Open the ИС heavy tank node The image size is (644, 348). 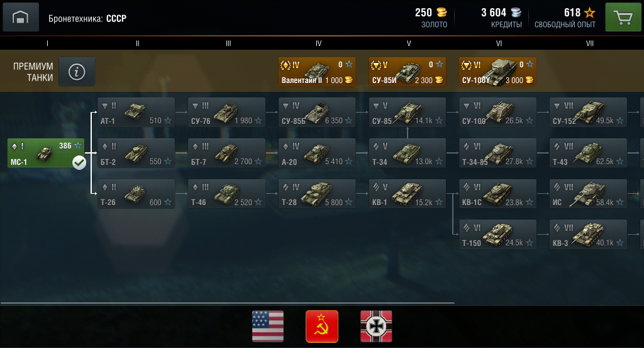(x=588, y=194)
